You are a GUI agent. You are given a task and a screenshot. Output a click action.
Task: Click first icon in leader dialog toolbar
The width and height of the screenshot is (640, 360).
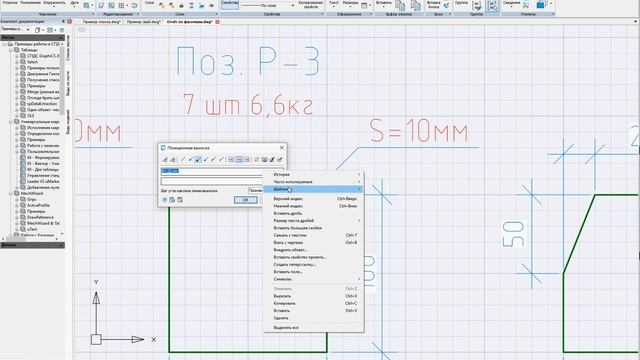[165, 160]
